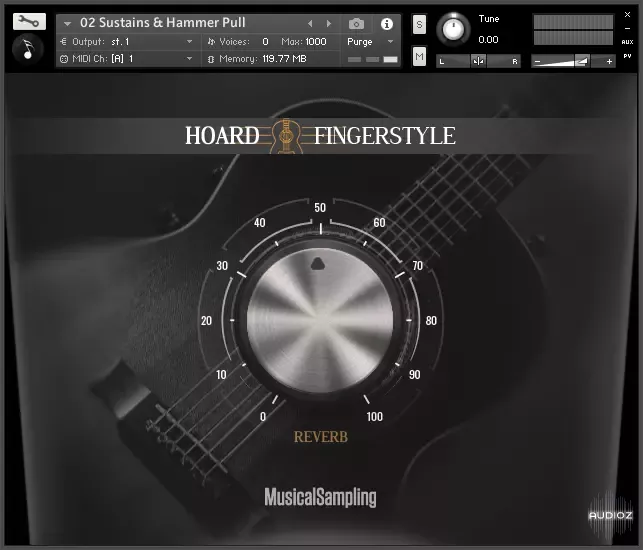Open the Purge menu
Viewport: 643px width, 550px height.
click(x=370, y=42)
